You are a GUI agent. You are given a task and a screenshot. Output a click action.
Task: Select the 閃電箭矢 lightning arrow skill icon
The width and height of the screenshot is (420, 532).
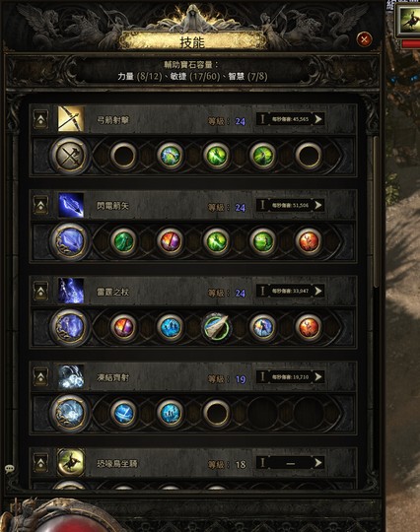tap(71, 205)
